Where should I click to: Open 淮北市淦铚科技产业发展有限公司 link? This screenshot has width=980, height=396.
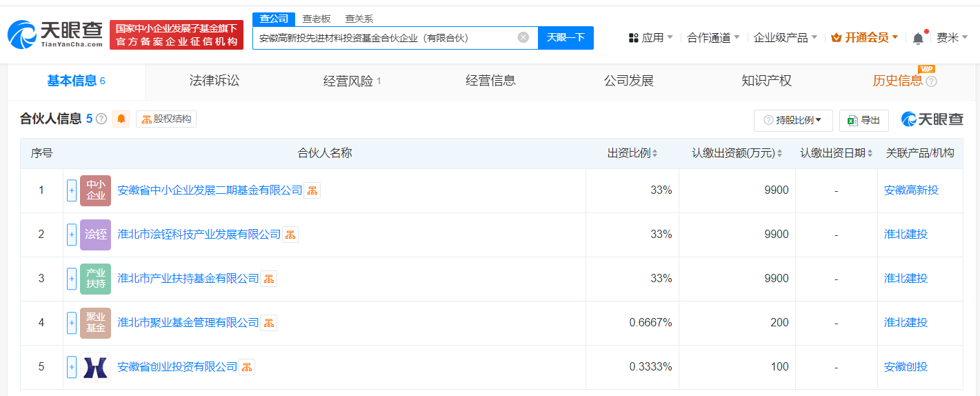tap(199, 235)
